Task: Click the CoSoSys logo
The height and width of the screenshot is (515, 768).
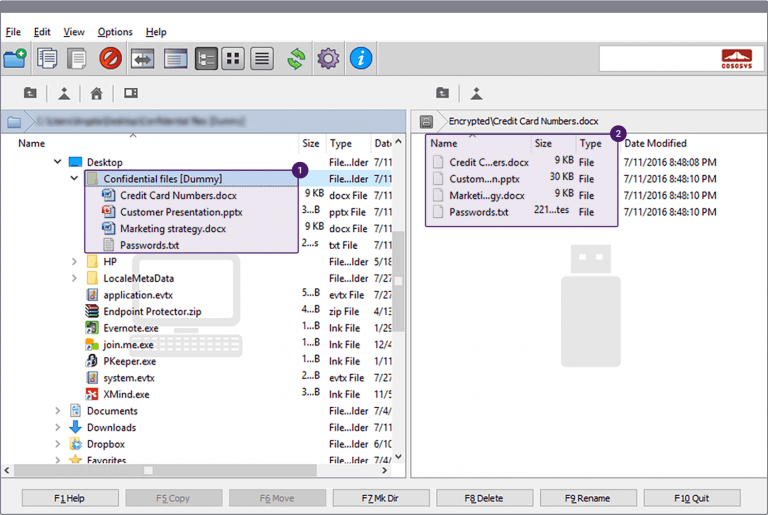Action: tap(737, 59)
